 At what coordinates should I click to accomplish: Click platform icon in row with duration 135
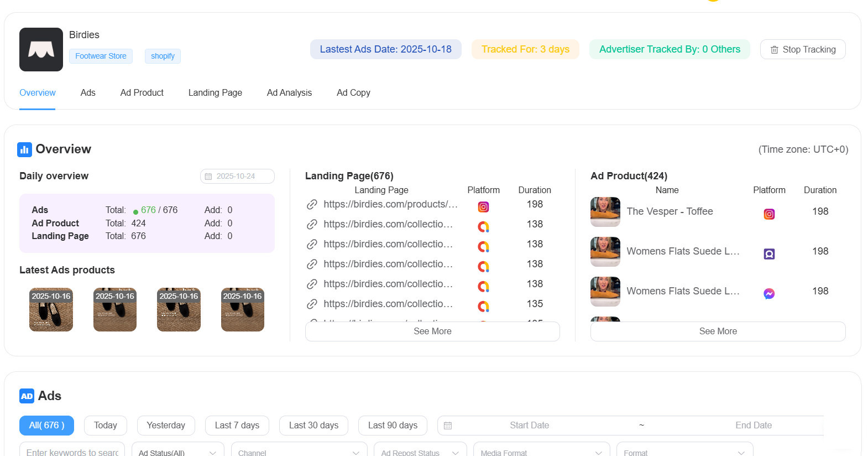483,306
